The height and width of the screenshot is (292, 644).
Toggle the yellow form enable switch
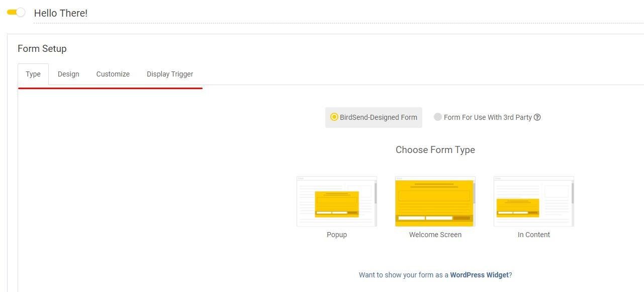click(x=16, y=13)
